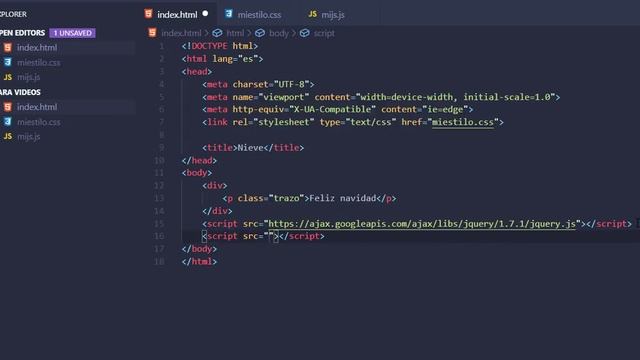
Task: Click the HTML5 icon in the breadcrumb
Action: coord(152,33)
